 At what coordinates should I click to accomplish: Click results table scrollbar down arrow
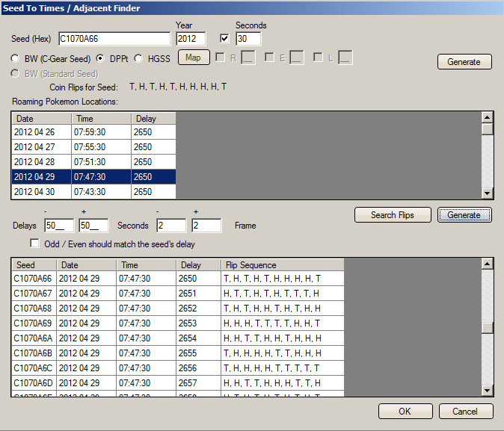488,391
